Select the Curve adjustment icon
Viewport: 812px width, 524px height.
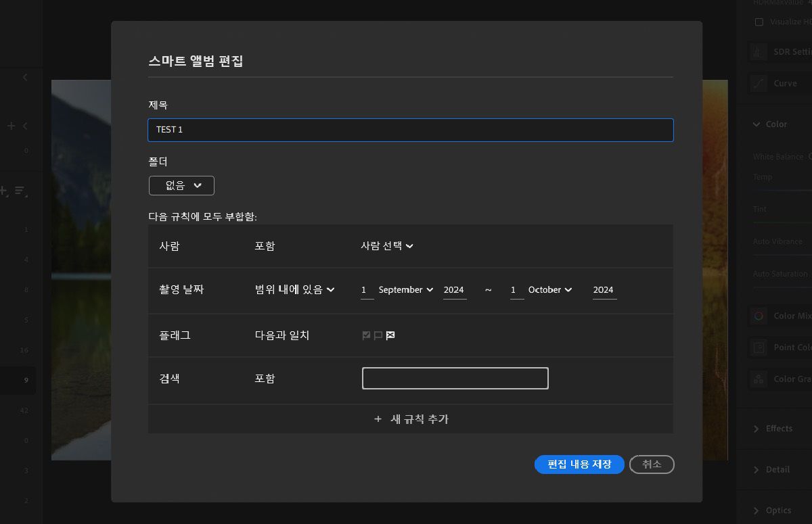[x=759, y=83]
